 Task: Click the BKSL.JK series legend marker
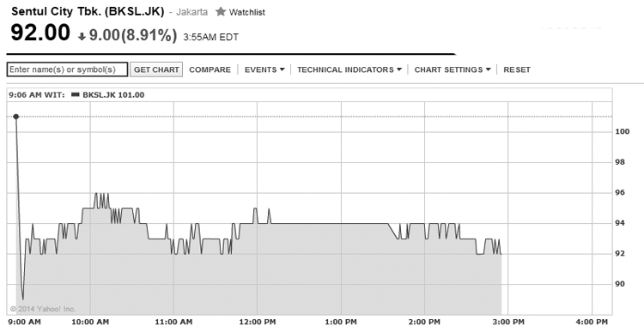[76, 95]
